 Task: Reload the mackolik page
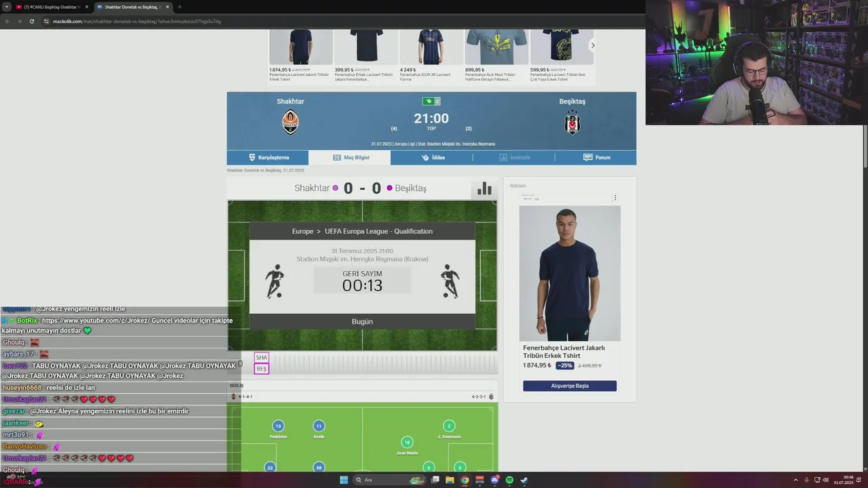31,21
